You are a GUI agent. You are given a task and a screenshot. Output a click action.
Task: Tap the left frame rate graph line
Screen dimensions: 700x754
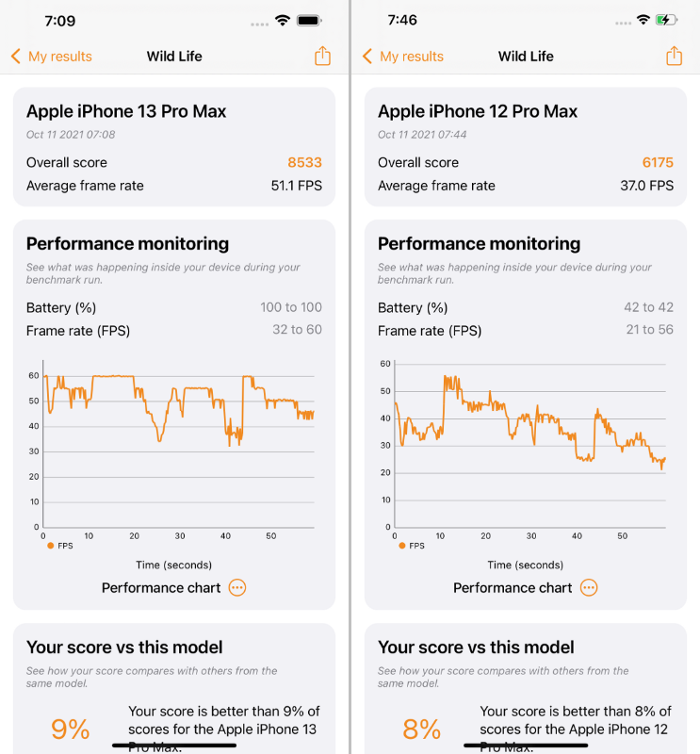pos(113,376)
